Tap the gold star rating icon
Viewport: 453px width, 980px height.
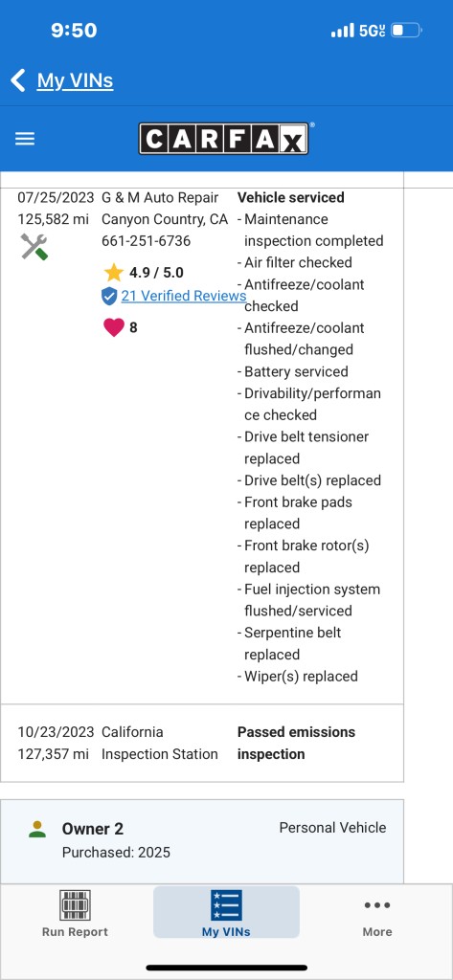click(x=113, y=273)
